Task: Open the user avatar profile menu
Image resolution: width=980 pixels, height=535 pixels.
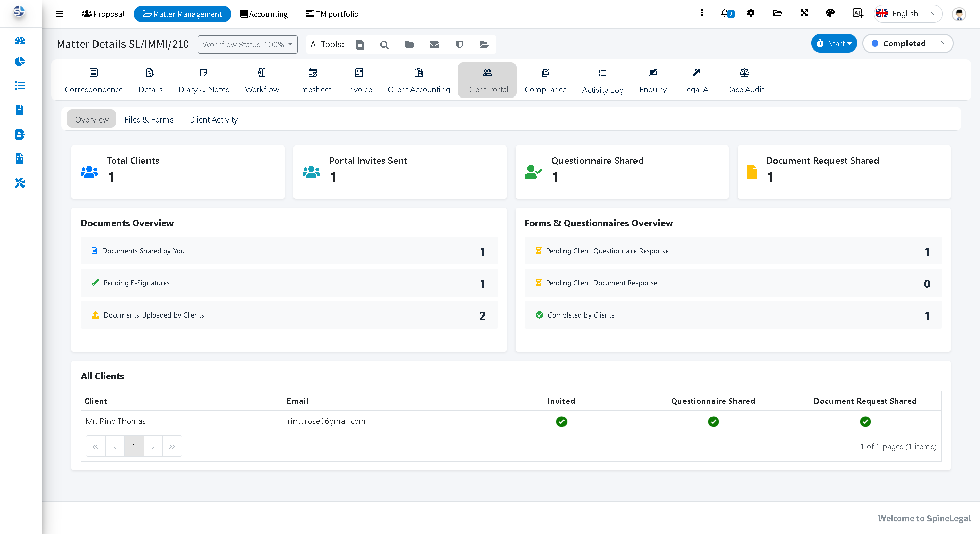Action: click(x=959, y=14)
